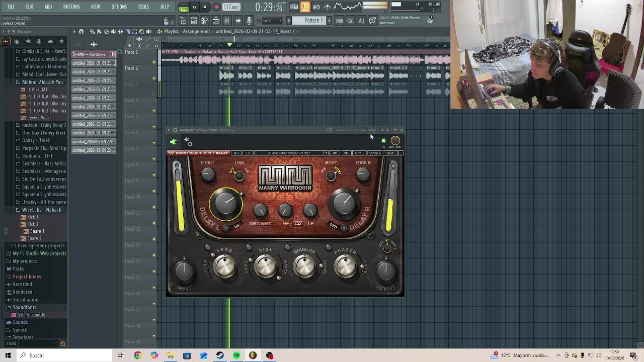
Task: Open the TOOLS menu
Action: [143, 7]
